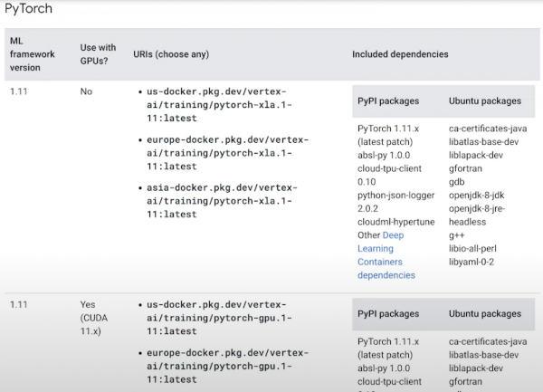The height and width of the screenshot is (392, 543).
Task: Select the asia-docker pytorch-xla URI
Action: click(x=222, y=201)
